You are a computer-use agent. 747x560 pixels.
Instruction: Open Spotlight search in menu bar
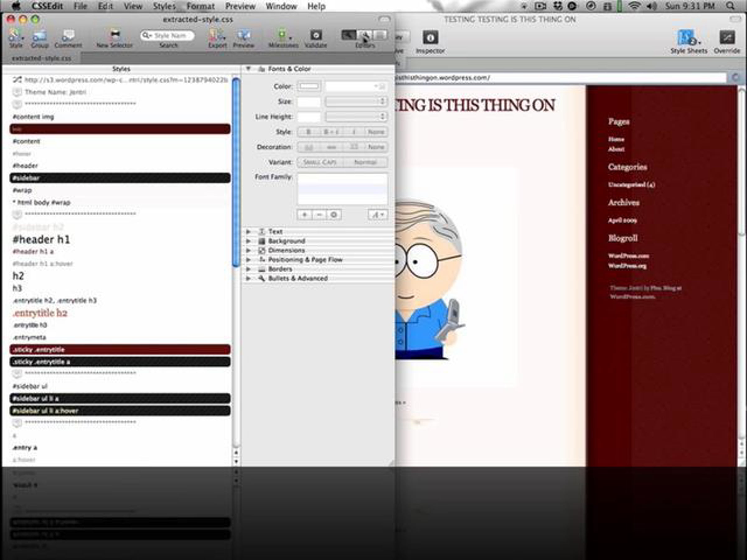tap(730, 6)
